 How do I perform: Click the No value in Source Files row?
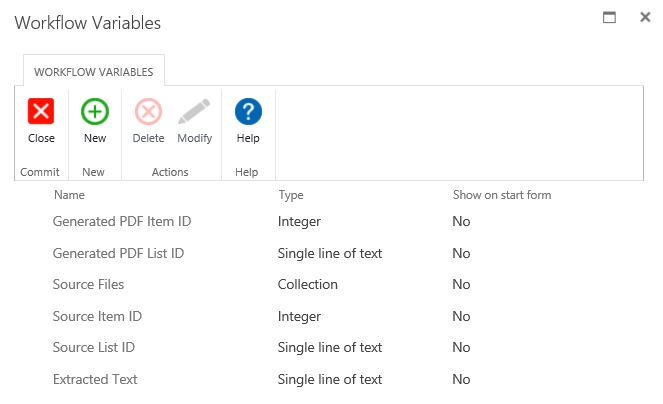pyautogui.click(x=461, y=284)
